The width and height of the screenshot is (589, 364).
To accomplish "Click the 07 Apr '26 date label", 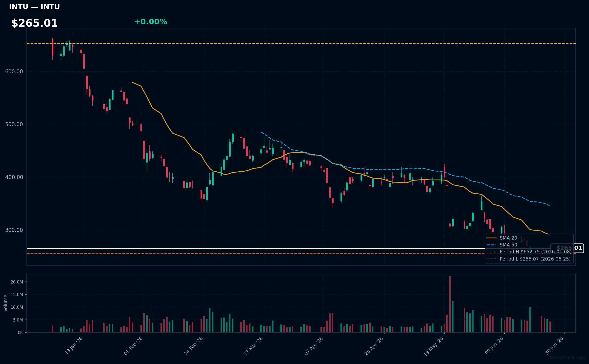I will coord(314,346).
